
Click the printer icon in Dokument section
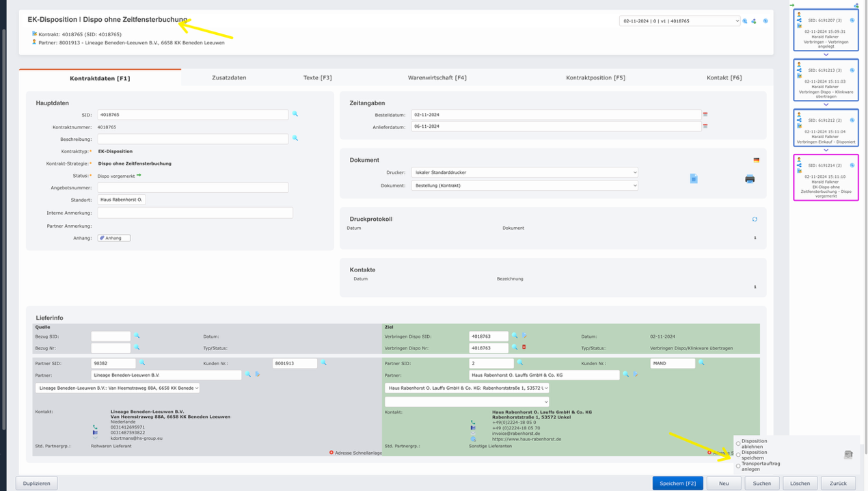(750, 179)
